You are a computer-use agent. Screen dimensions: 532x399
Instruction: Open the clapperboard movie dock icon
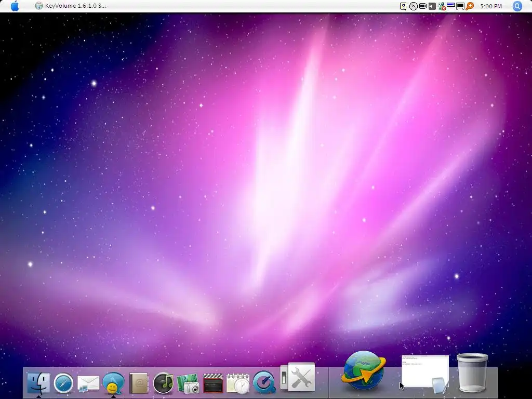pos(213,383)
